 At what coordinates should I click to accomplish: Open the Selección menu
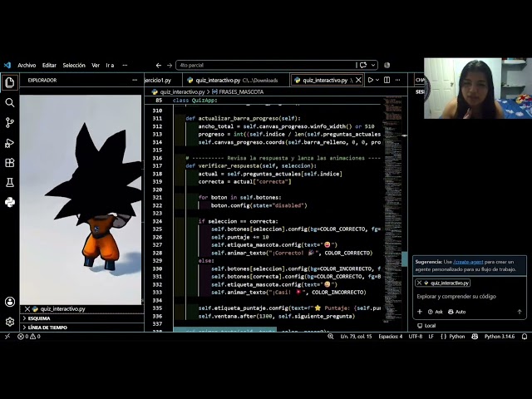[x=74, y=65]
